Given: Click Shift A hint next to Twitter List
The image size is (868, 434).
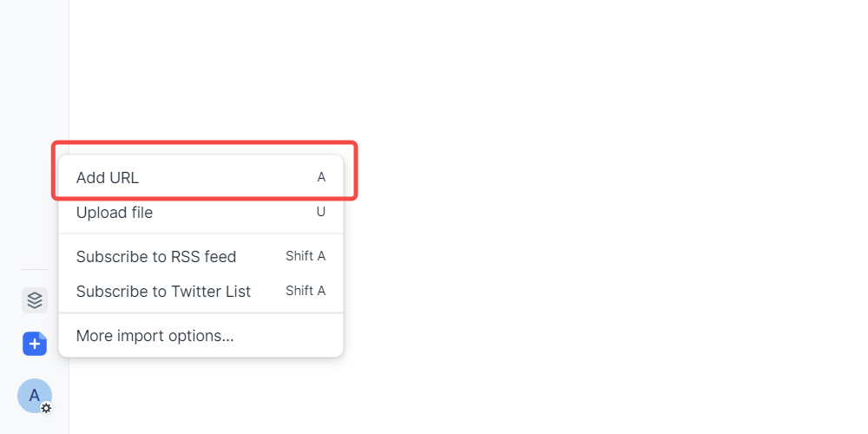Looking at the screenshot, I should 306,291.
